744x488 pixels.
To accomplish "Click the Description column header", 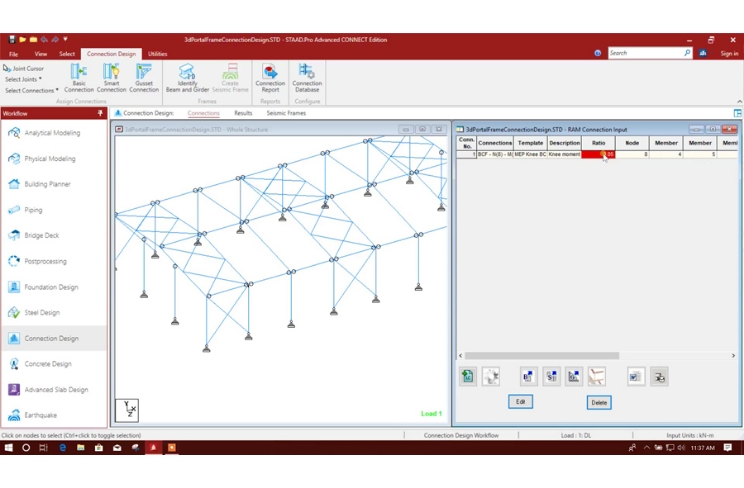I will pyautogui.click(x=565, y=143).
